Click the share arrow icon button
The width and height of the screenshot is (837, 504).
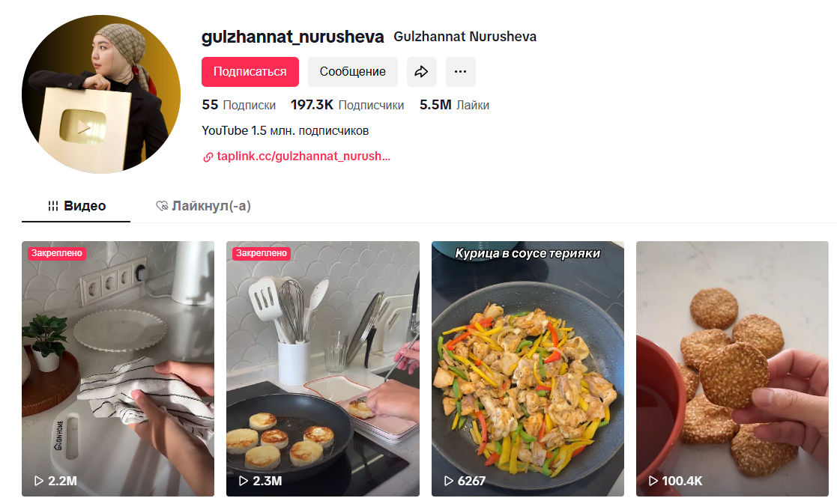422,71
